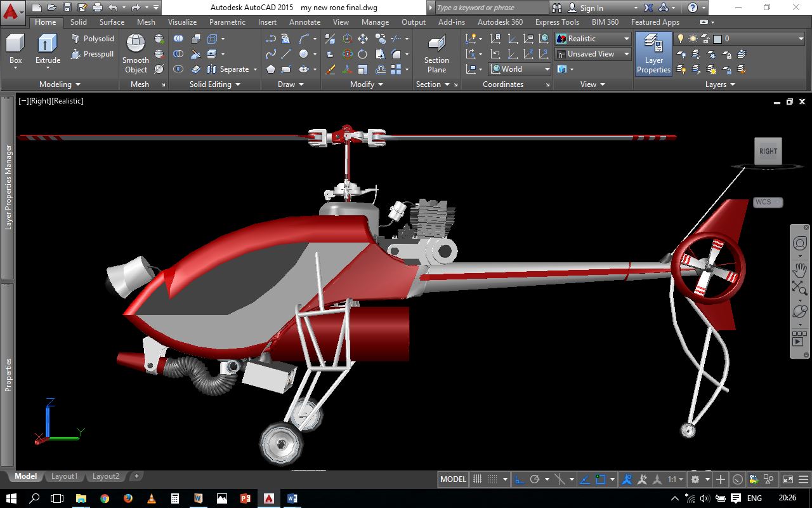Click the RIGHT face of ViewCube
Image resolution: width=812 pixels, height=508 pixels.
tap(768, 151)
